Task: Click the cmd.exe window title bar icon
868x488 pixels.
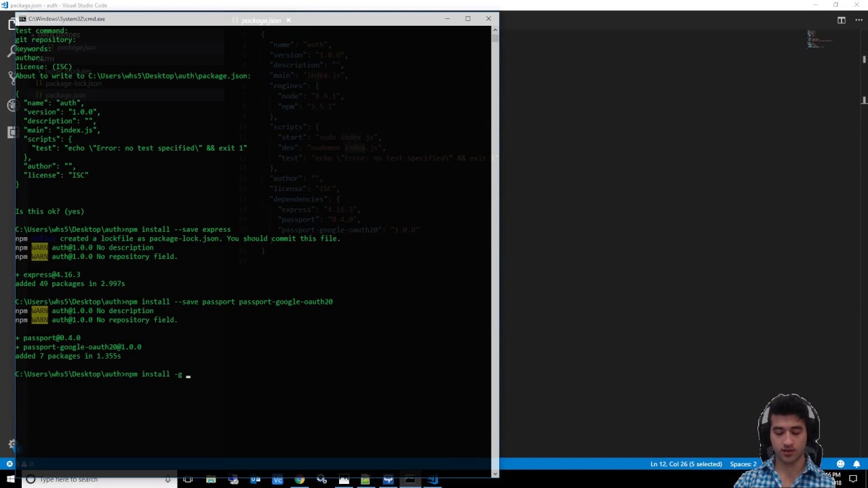Action: point(22,19)
